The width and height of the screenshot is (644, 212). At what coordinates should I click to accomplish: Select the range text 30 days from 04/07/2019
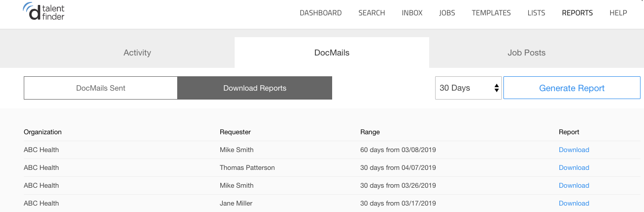[x=398, y=167]
